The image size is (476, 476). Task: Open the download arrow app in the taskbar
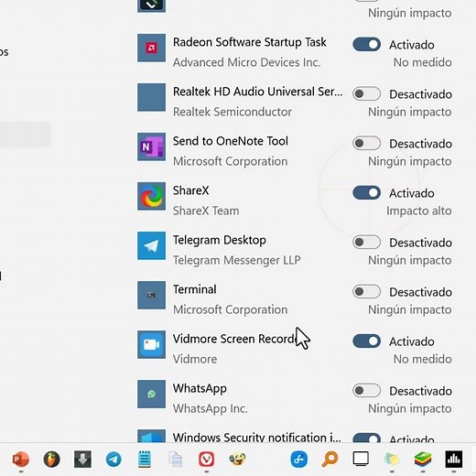pyautogui.click(x=82, y=460)
